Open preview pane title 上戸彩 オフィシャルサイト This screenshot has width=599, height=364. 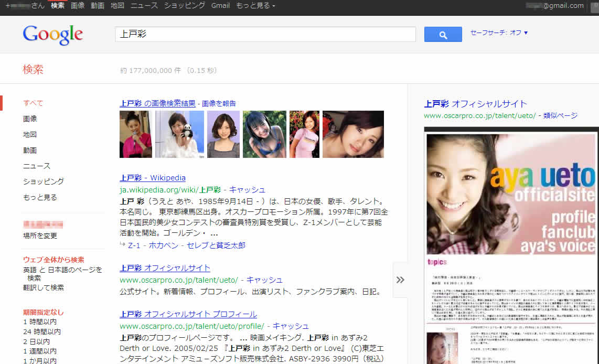[x=476, y=104]
